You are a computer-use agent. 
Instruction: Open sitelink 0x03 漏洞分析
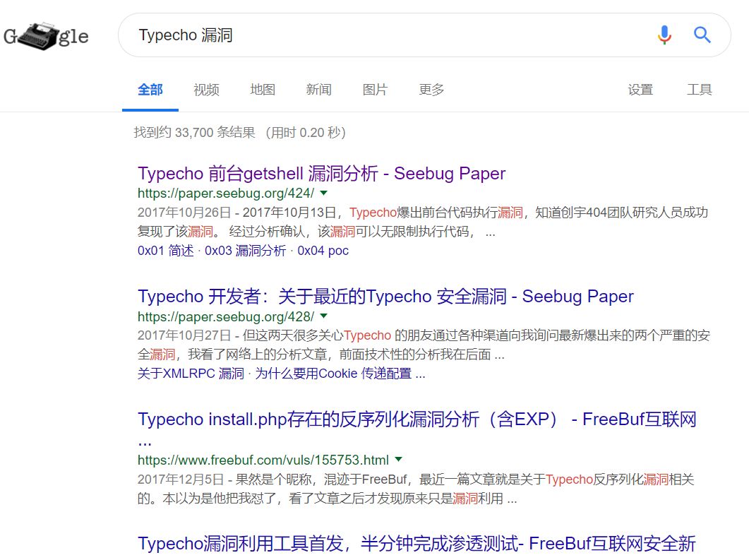click(x=245, y=251)
